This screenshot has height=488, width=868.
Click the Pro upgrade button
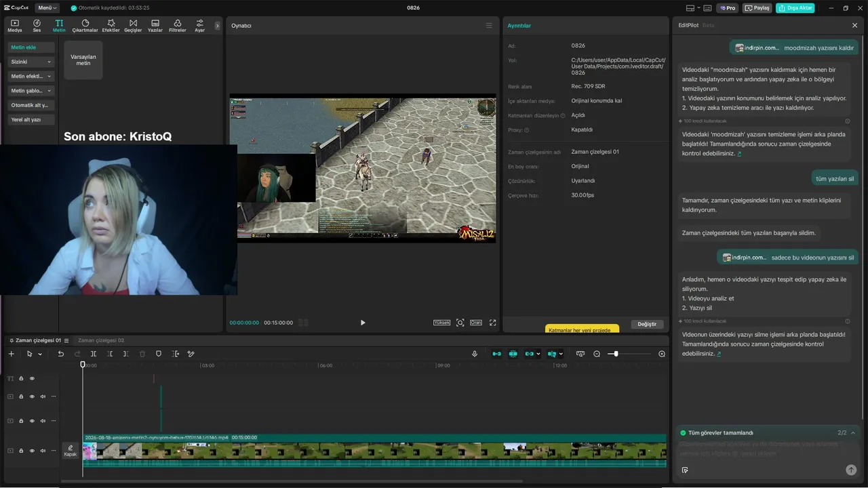[x=728, y=8]
